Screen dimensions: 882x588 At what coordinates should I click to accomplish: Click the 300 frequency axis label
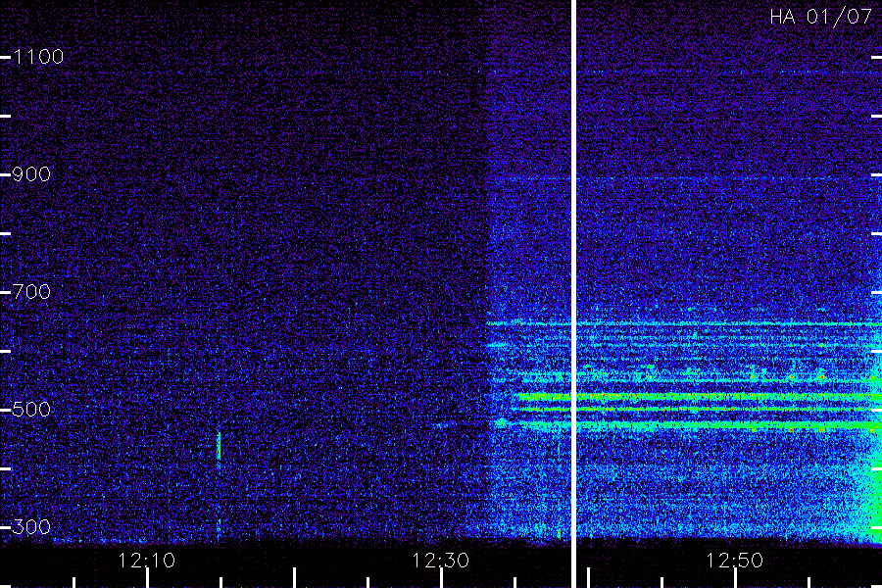tap(31, 526)
